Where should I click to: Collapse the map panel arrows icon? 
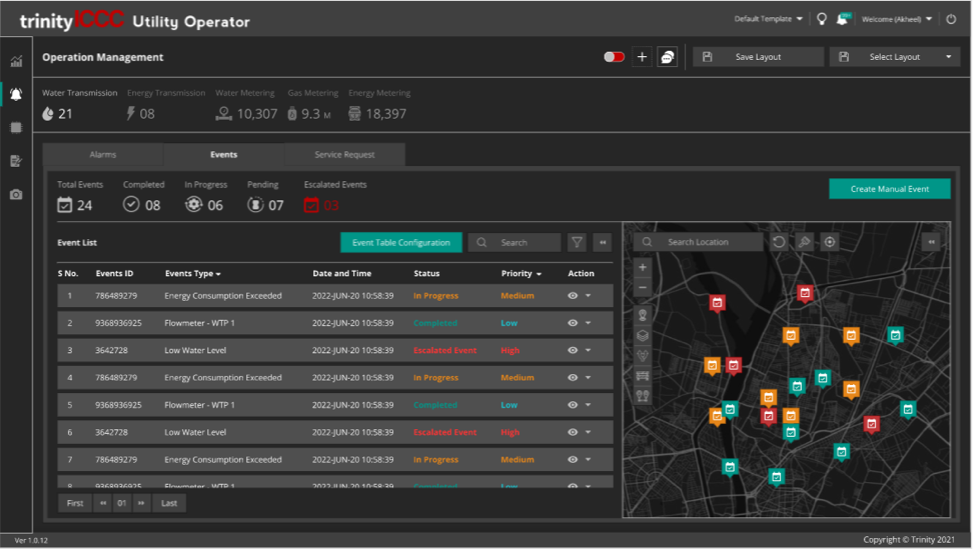[931, 242]
